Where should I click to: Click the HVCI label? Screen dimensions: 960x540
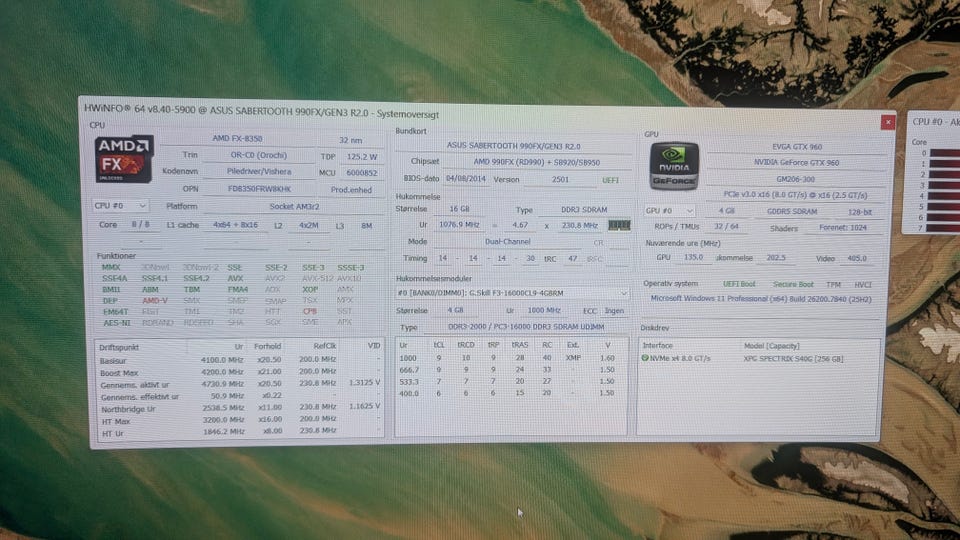863,285
